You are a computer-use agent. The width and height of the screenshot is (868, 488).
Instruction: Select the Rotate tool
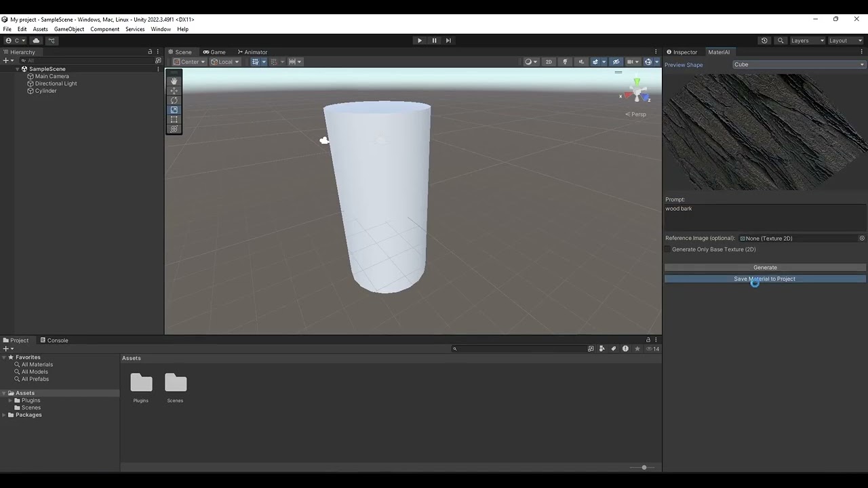point(174,100)
